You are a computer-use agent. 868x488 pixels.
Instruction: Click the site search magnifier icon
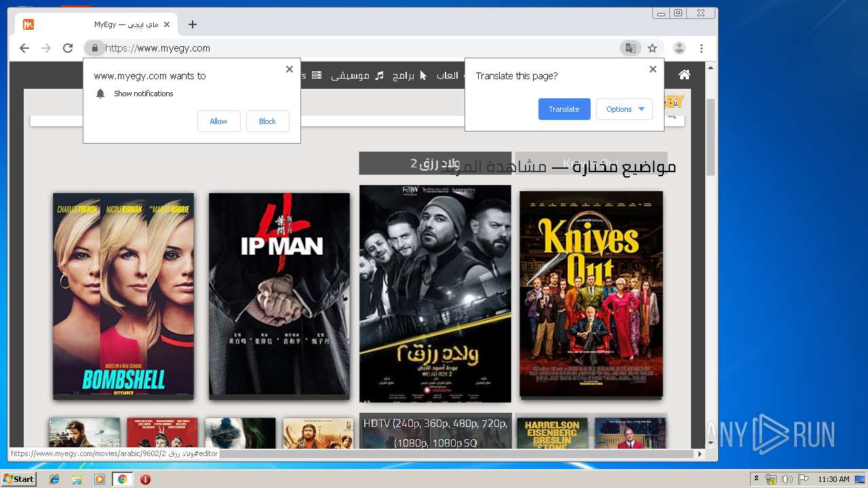672,116
